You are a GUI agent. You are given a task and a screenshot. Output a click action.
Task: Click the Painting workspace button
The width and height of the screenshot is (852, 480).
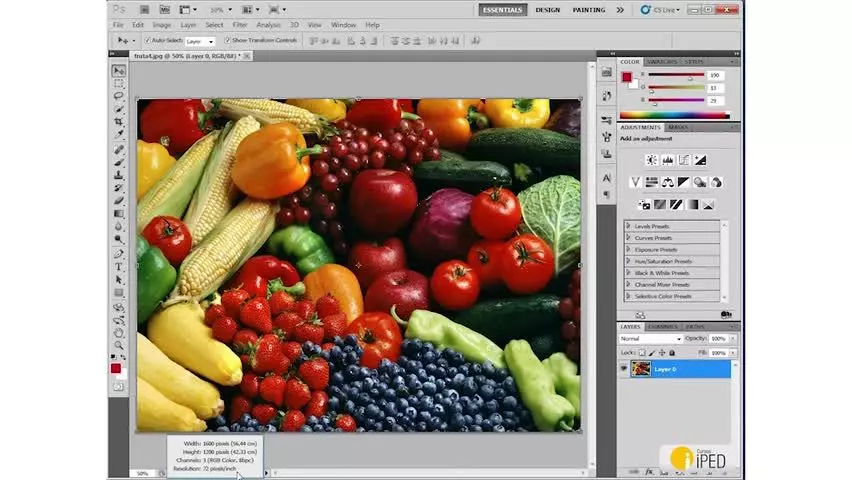588,10
